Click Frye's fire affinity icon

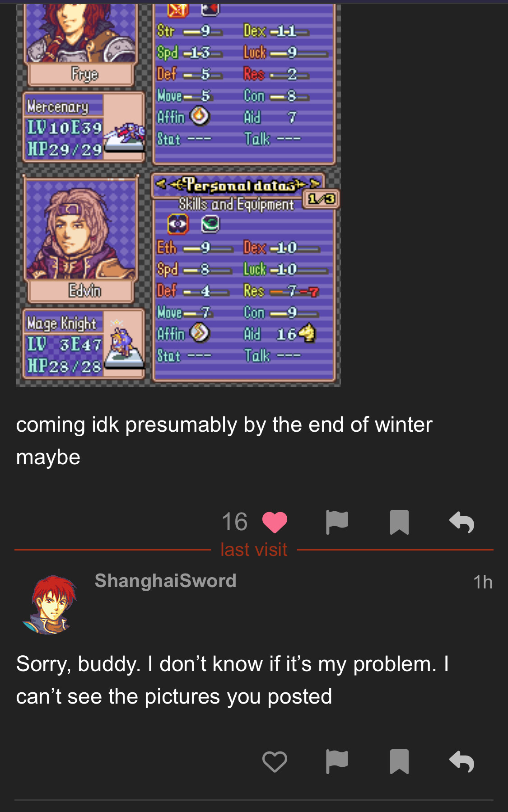(x=199, y=117)
